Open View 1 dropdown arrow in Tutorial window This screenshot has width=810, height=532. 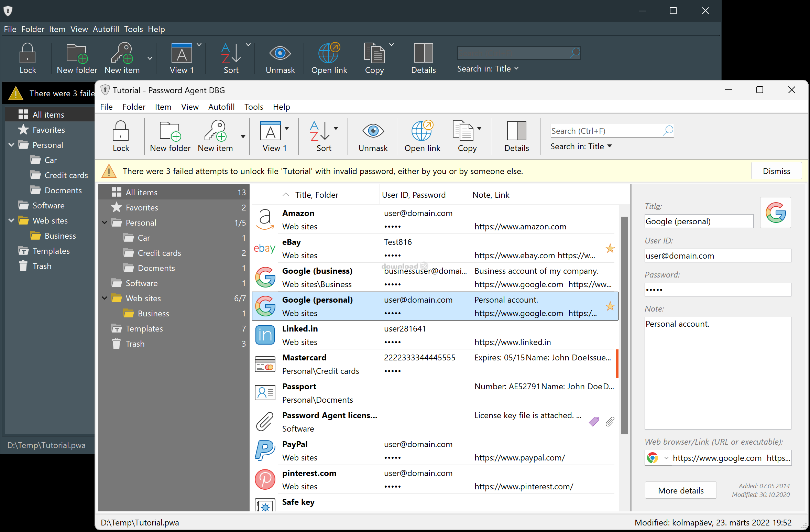pyautogui.click(x=287, y=128)
